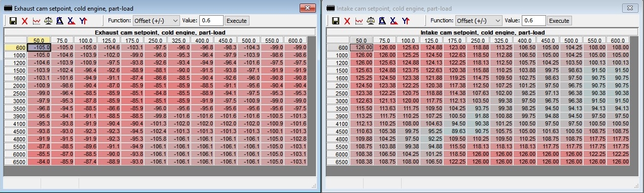Screen dimensions: 644x193
Task: Open the Function dropdown in Intake window
Action: coord(479,21)
